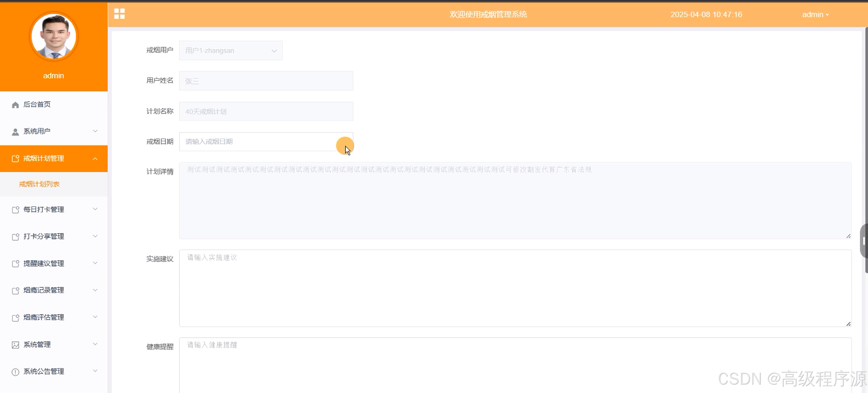Image resolution: width=868 pixels, height=393 pixels.
Task: Collapse the 戒烟计划管理 menu section
Action: tap(95, 159)
